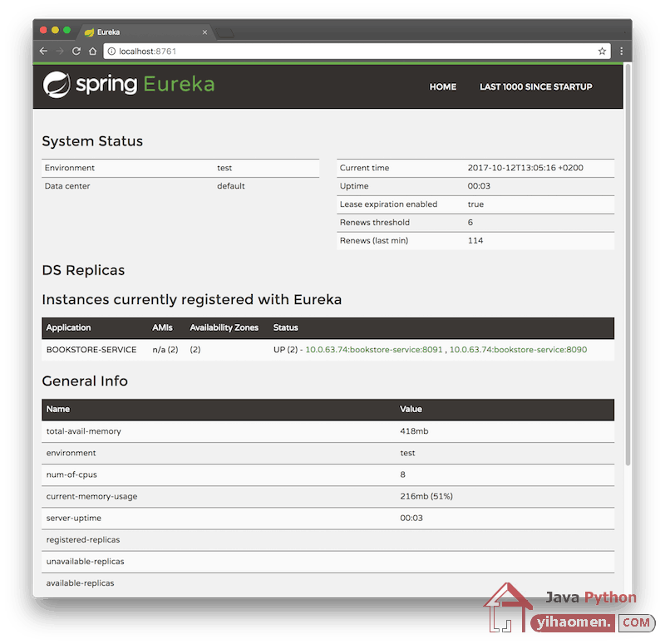Viewport: 665px width, 644px height.
Task: Click DS Replicas heading
Action: 84,271
